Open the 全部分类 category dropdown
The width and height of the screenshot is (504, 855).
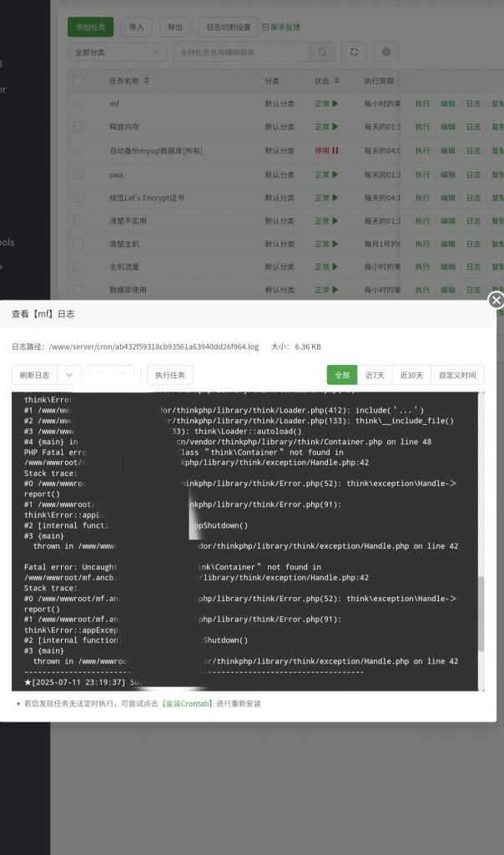pyautogui.click(x=117, y=52)
